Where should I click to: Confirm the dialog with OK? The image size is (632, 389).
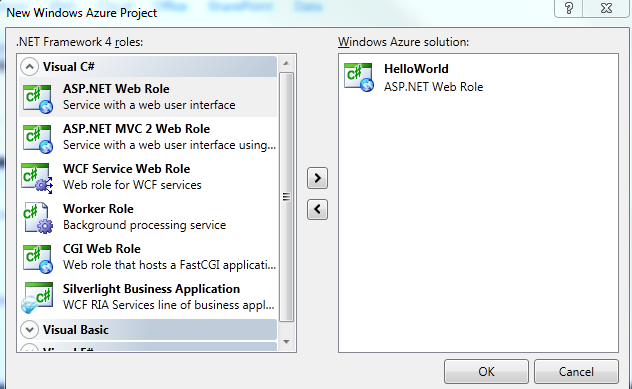click(x=486, y=372)
